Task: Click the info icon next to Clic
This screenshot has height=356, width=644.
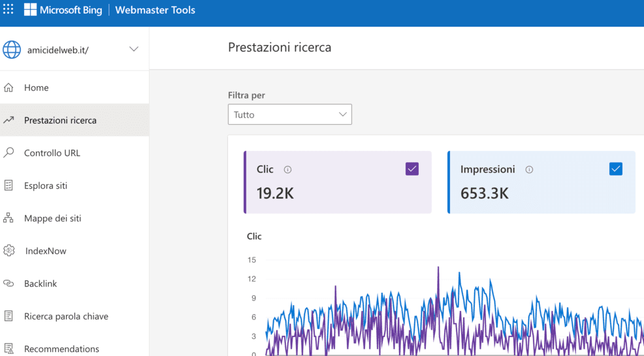Action: [x=287, y=170]
